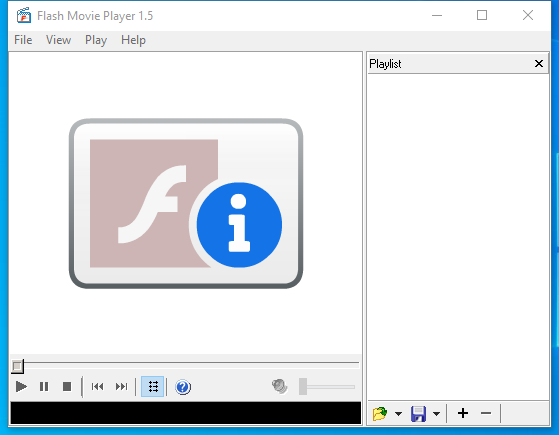Image resolution: width=559 pixels, height=435 pixels.
Task: Save playlist with floppy disk icon
Action: point(418,414)
